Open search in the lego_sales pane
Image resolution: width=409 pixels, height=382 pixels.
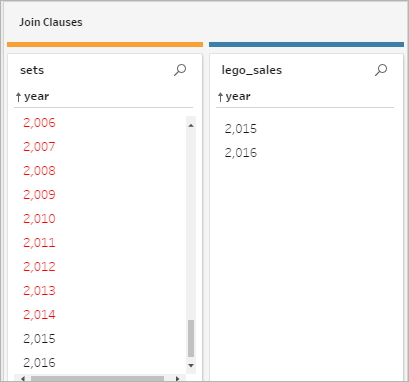tap(381, 70)
